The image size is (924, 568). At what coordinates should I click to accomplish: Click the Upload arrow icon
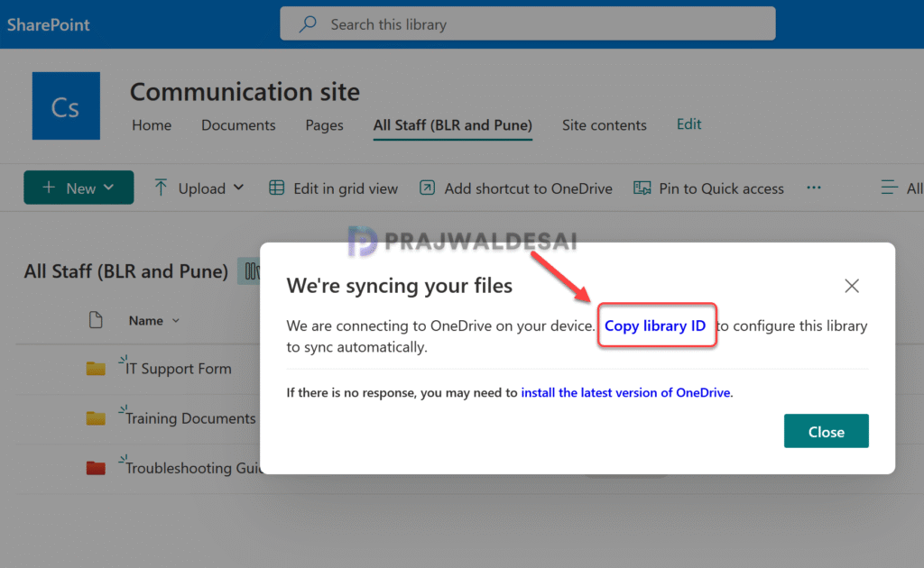pyautogui.click(x=161, y=188)
